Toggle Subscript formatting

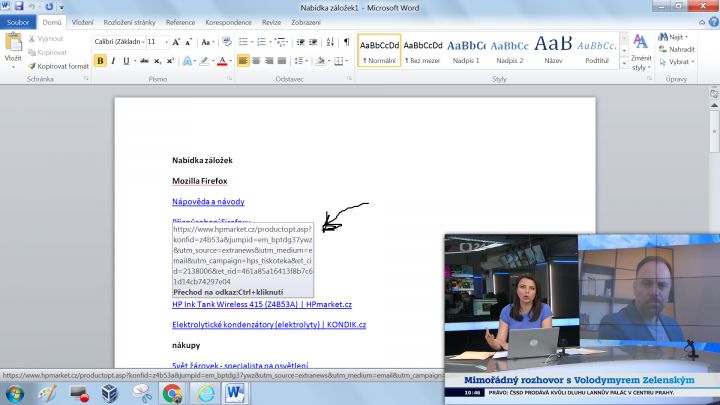pyautogui.click(x=157, y=61)
